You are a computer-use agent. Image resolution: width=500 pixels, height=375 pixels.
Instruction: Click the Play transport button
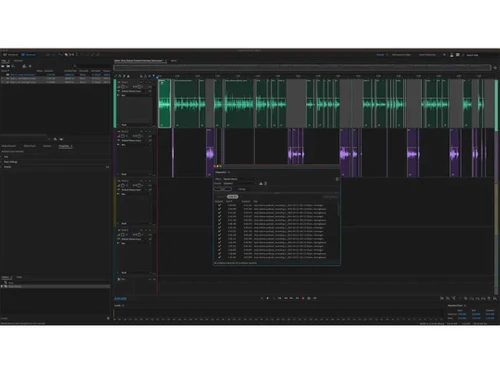pos(268,298)
